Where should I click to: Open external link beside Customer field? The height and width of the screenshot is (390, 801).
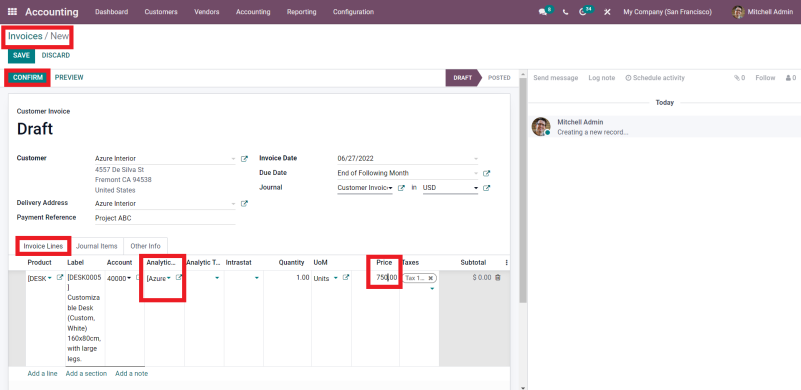coord(244,159)
